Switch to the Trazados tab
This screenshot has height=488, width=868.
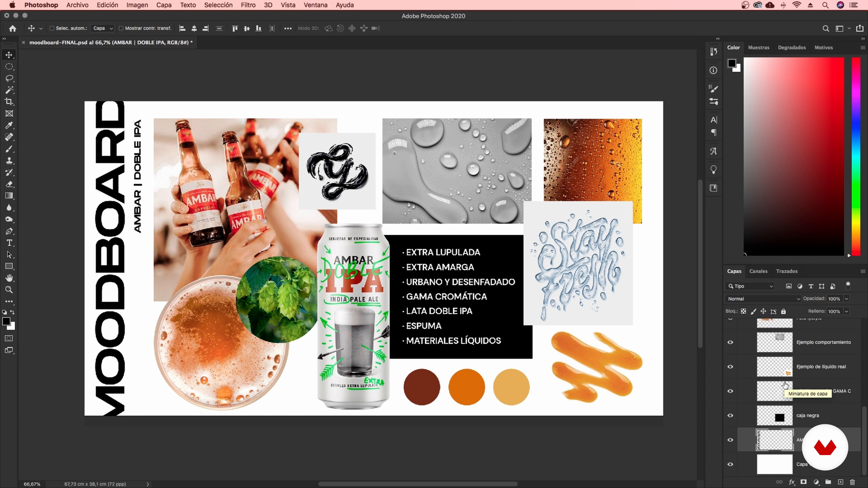pyautogui.click(x=786, y=271)
